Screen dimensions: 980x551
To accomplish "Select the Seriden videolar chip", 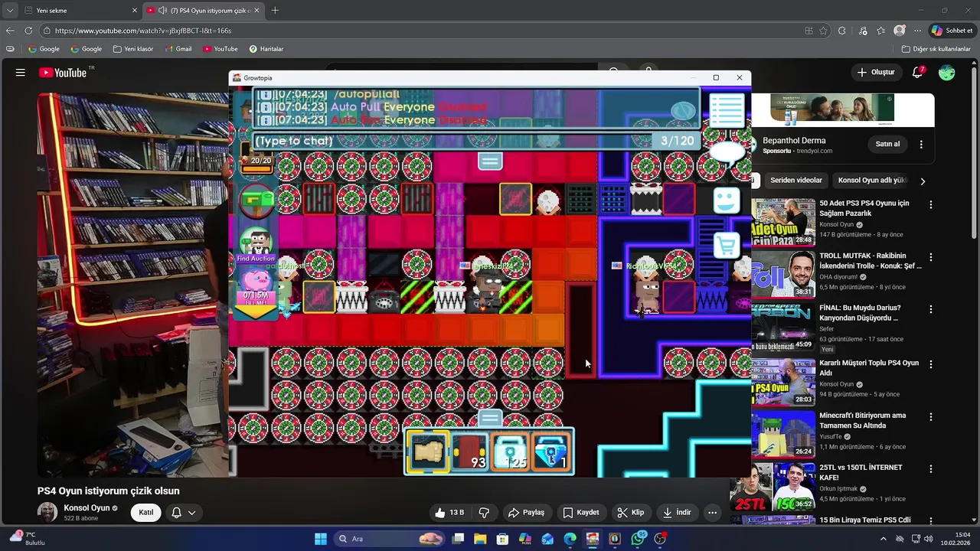I will tap(796, 181).
